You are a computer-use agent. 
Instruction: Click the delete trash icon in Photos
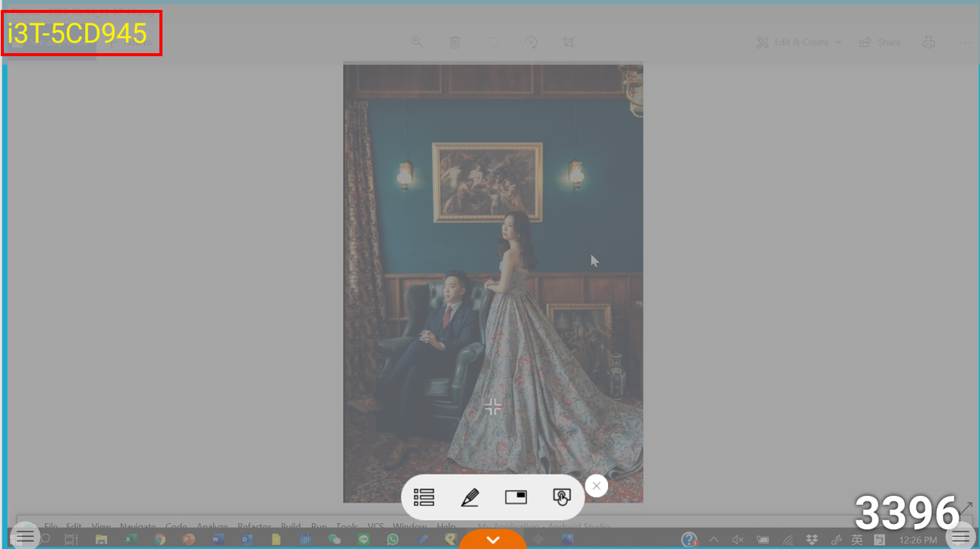[x=455, y=43]
